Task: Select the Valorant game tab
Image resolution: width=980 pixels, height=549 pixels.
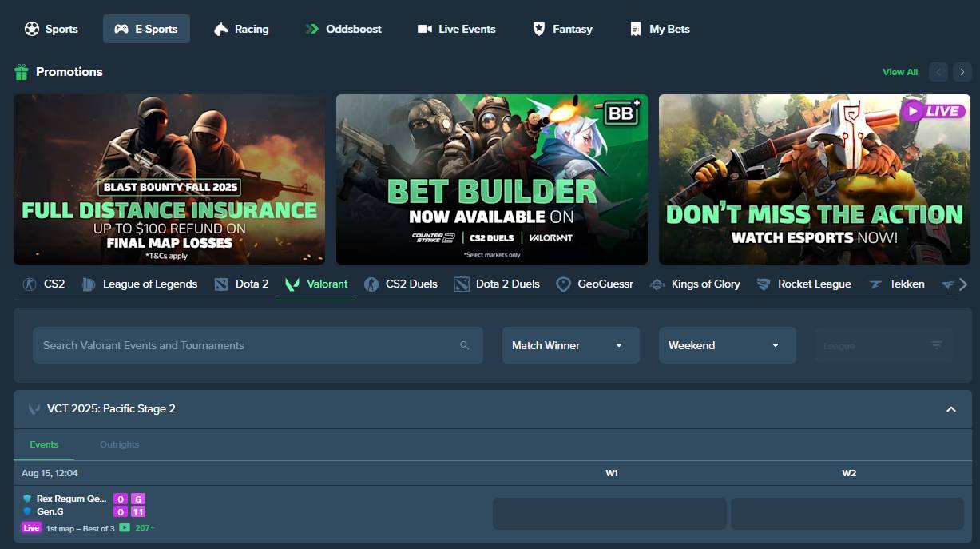Action: pos(316,284)
